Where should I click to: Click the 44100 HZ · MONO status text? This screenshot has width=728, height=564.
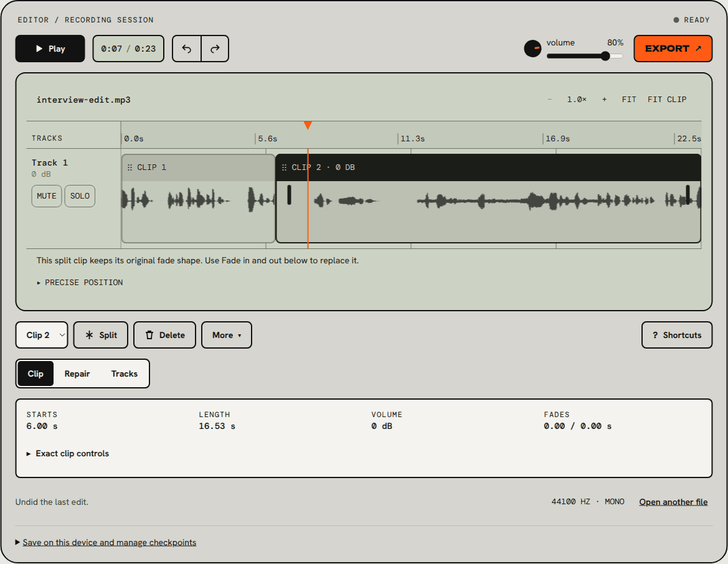(x=588, y=502)
